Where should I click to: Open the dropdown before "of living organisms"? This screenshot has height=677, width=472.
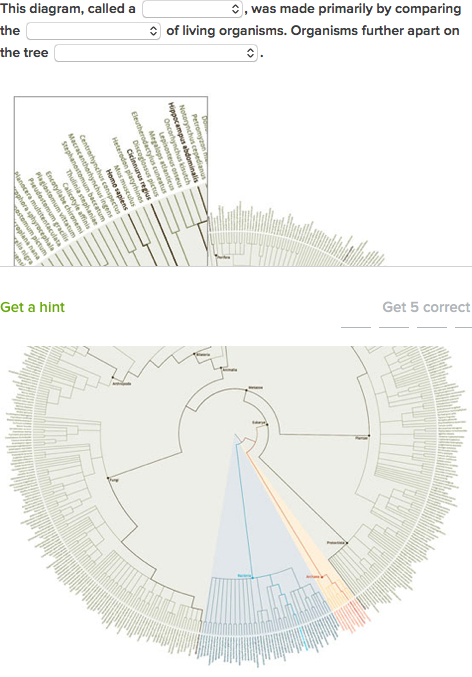[x=93, y=31]
